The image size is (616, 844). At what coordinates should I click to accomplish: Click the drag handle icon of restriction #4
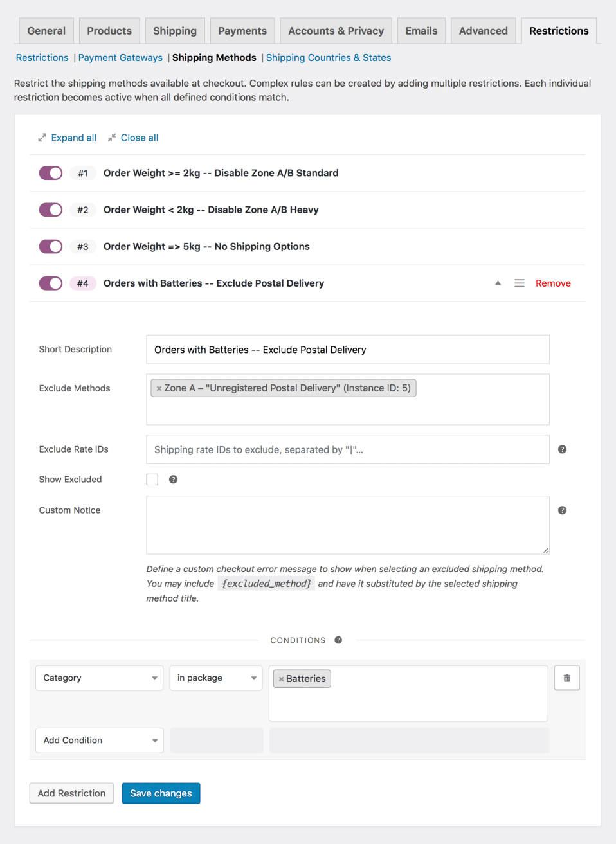(520, 283)
